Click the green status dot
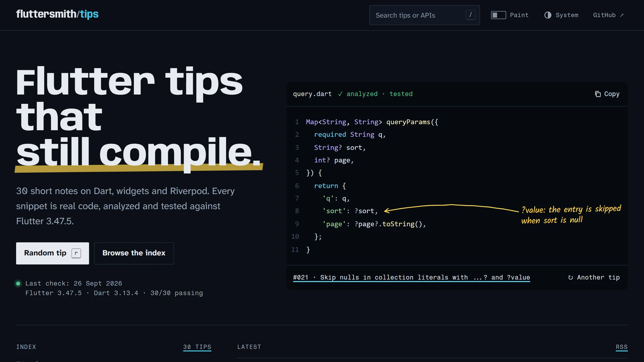This screenshot has width=644, height=362. [18, 284]
